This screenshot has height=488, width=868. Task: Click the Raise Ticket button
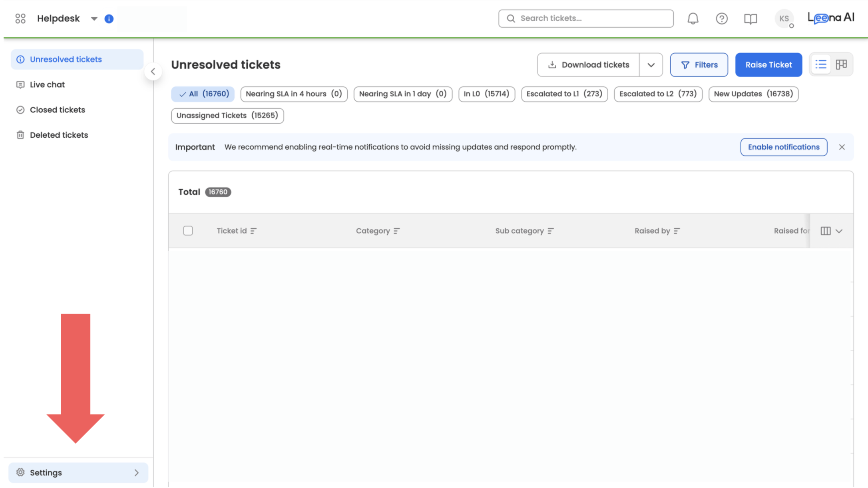(768, 65)
